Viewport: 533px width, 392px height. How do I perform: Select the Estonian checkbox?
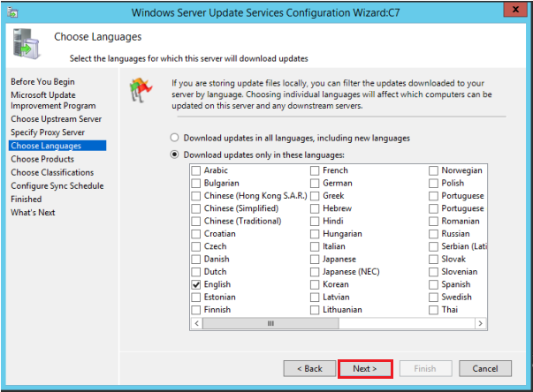tap(196, 298)
